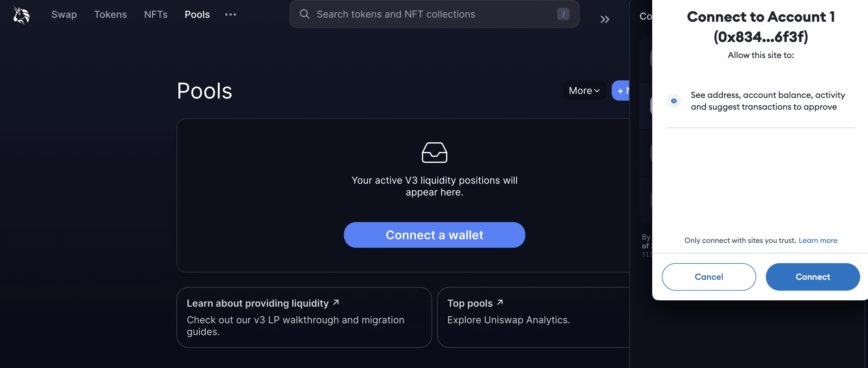Click the empty inbox tray icon
868x368 pixels.
coord(434,153)
